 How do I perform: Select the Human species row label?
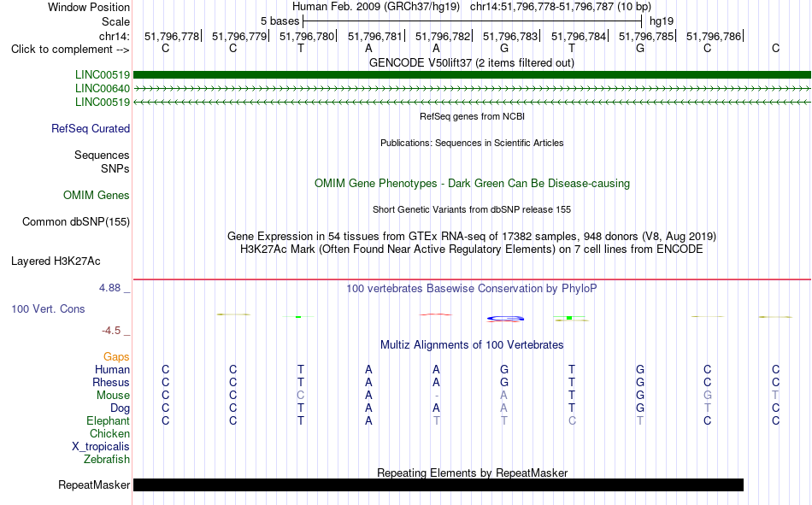coord(112,369)
